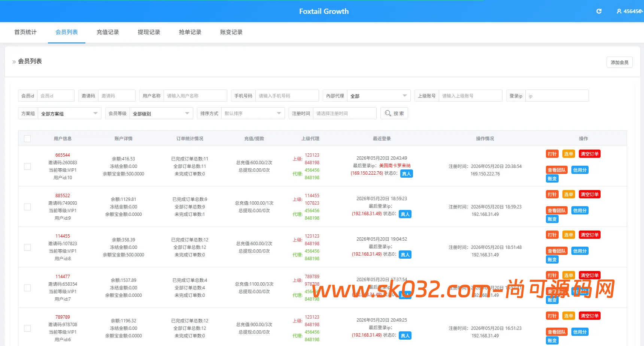Select the 会员列表 tab

[67, 32]
